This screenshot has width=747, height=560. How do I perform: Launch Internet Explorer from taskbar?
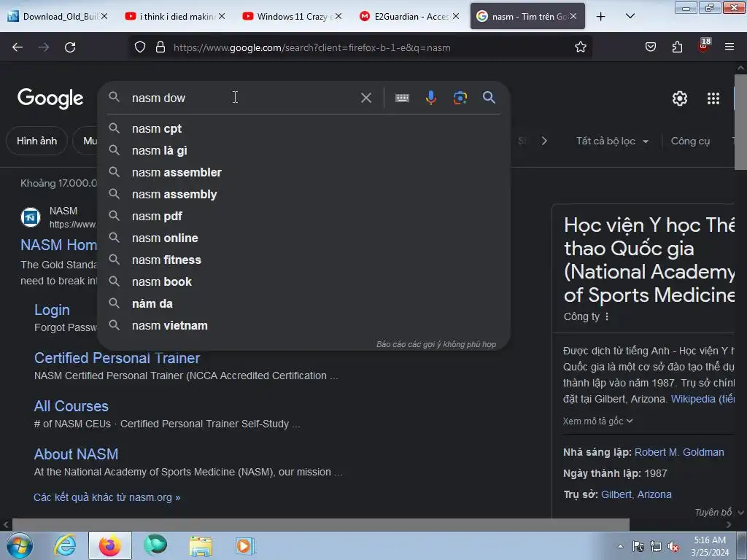point(65,545)
